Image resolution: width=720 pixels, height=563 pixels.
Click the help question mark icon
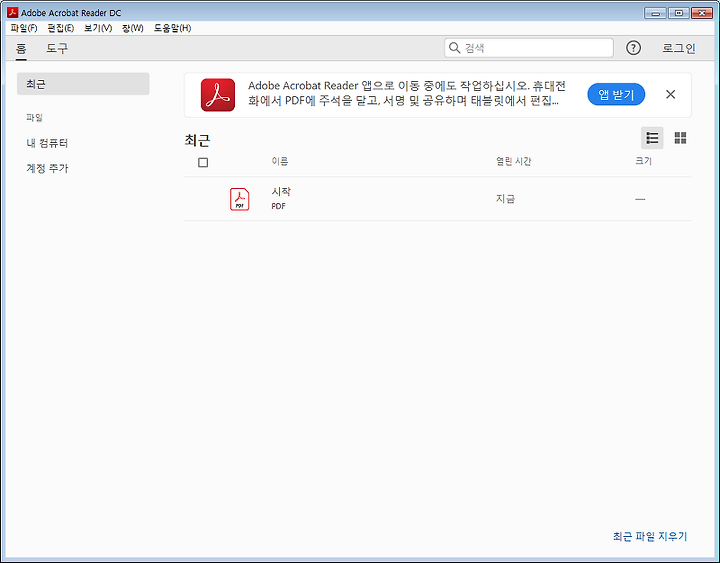click(633, 48)
